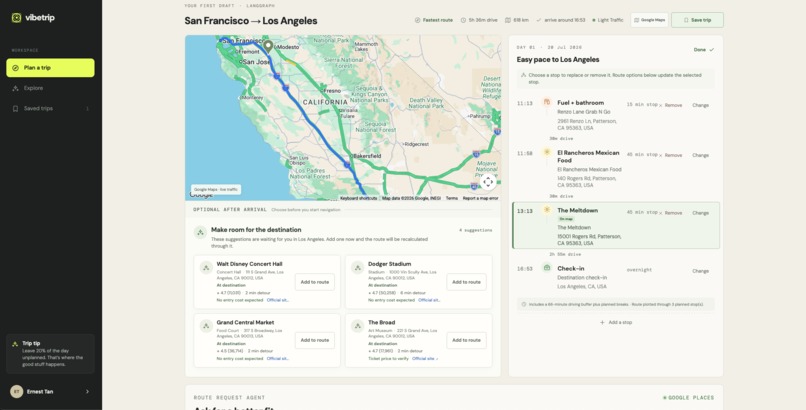The height and width of the screenshot is (410, 806).
Task: Click the Walt Disney Concert Hall suggestion icon
Action: coord(206,268)
